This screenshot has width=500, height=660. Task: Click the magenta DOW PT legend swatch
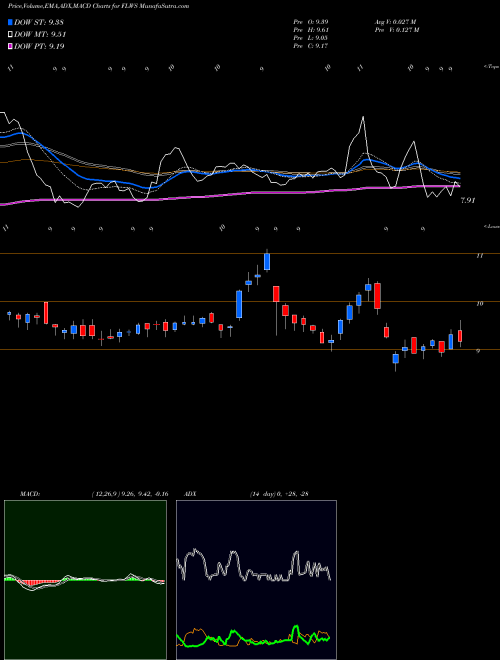tap(11, 46)
